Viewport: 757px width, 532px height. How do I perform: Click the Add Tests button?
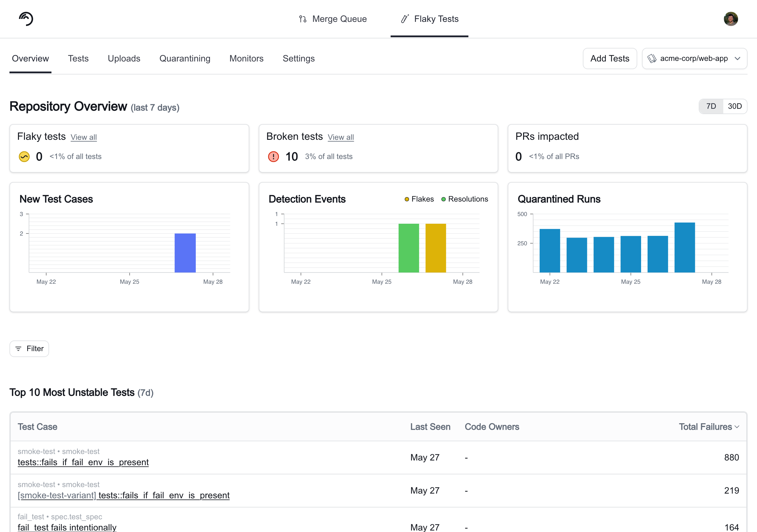[610, 59]
